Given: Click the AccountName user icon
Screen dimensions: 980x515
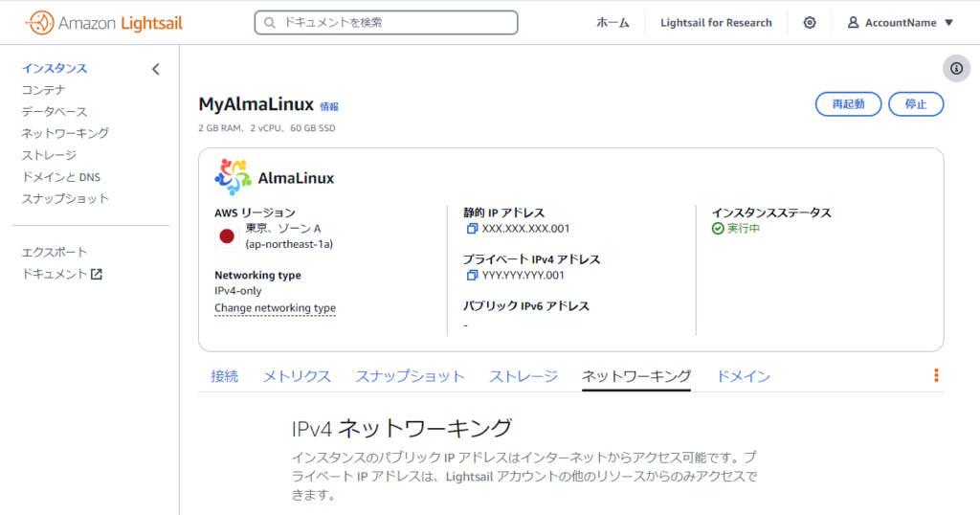Looking at the screenshot, I should click(853, 23).
